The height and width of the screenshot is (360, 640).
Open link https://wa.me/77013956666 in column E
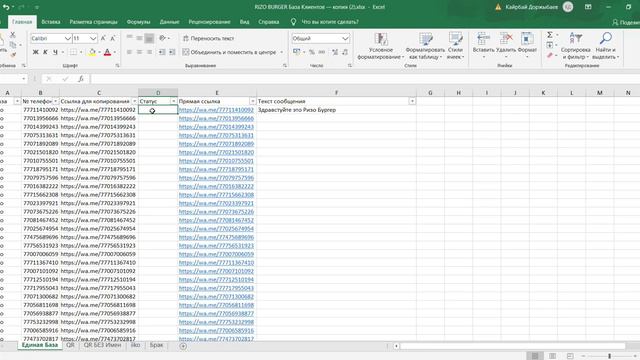[216, 118]
